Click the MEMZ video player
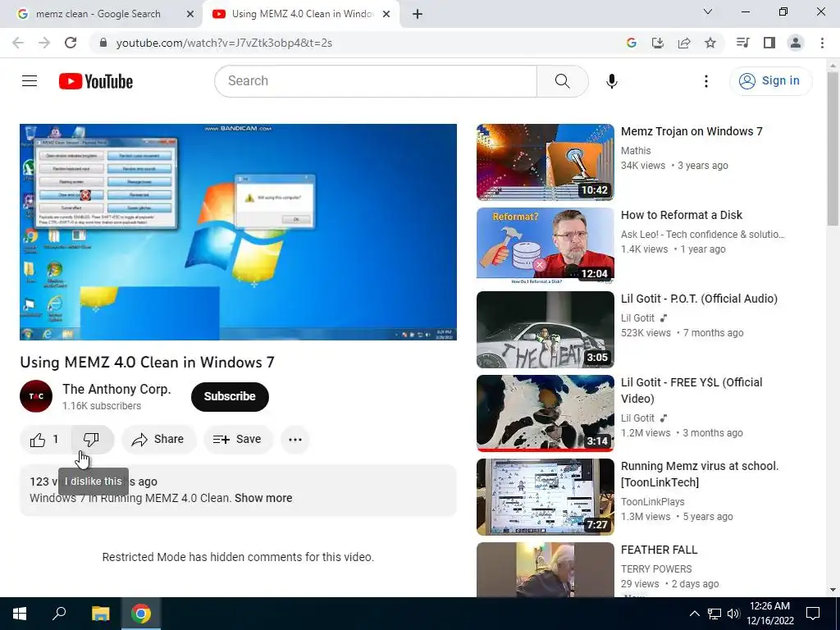This screenshot has width=840, height=630. pyautogui.click(x=239, y=232)
